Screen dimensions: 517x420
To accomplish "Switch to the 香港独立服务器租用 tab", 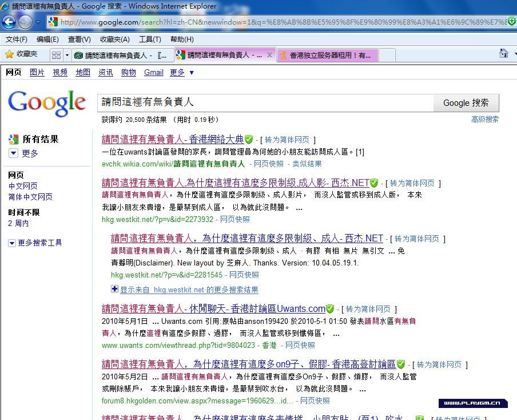I will pyautogui.click(x=328, y=55).
